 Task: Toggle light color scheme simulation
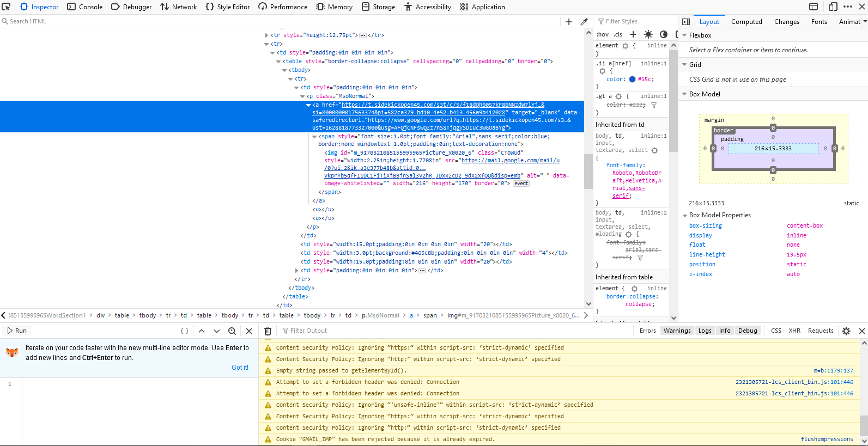click(648, 34)
